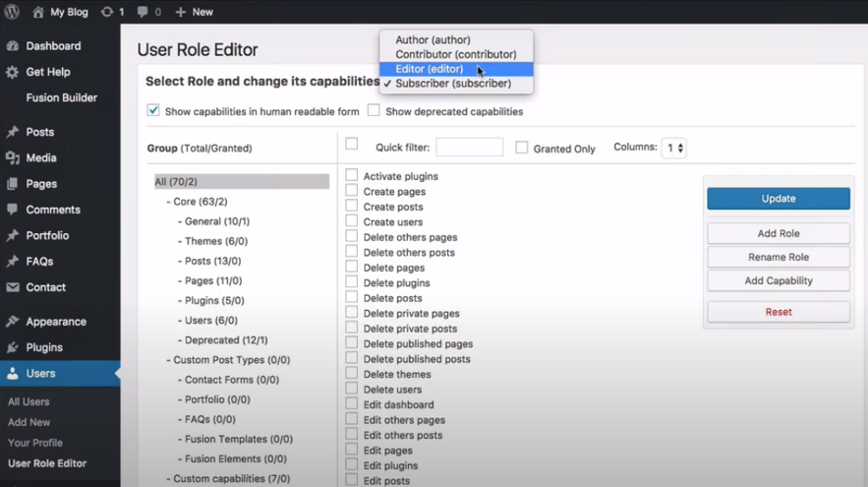This screenshot has width=868, height=487.
Task: Choose Author (author) role option
Action: [432, 40]
